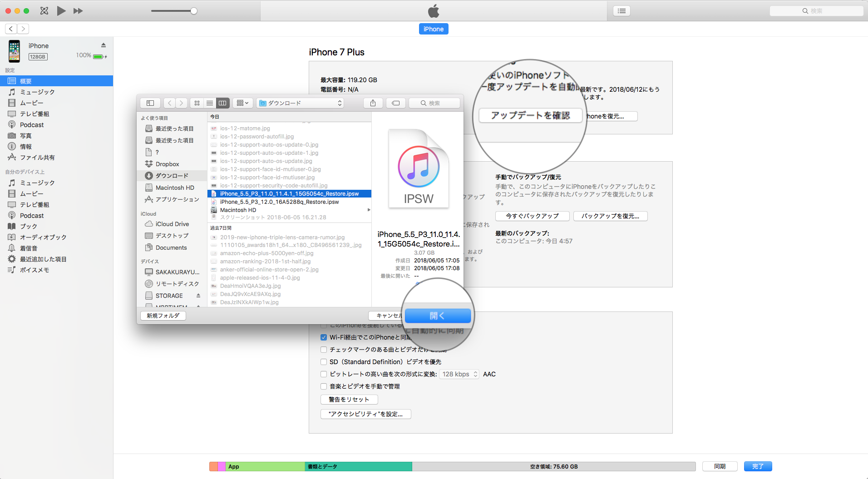Image resolution: width=868 pixels, height=479 pixels.
Task: Select iPhone_5.5_P3_11.0_11.4.1_15G5054c_Restore.ipsw file
Action: click(290, 194)
